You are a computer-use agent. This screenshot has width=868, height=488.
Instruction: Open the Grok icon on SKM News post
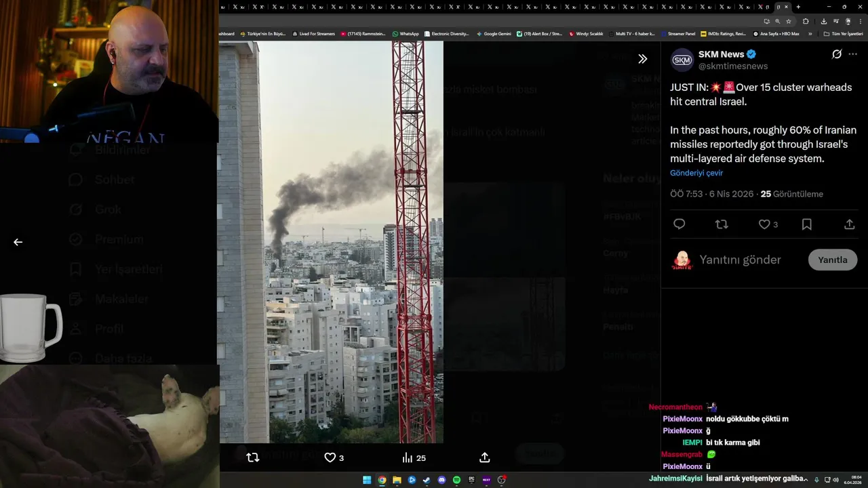[x=837, y=54]
